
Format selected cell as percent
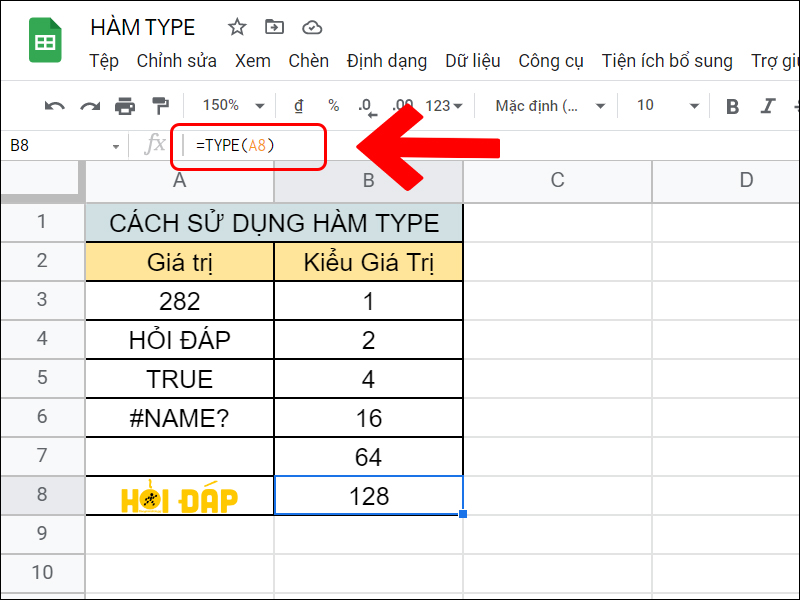(334, 106)
